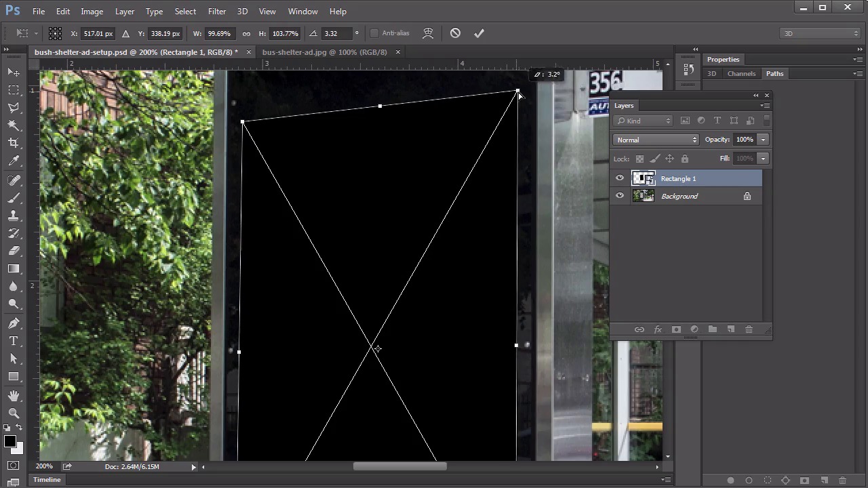This screenshot has width=868, height=488.
Task: Open the Normal blend mode dropdown
Action: pos(656,140)
